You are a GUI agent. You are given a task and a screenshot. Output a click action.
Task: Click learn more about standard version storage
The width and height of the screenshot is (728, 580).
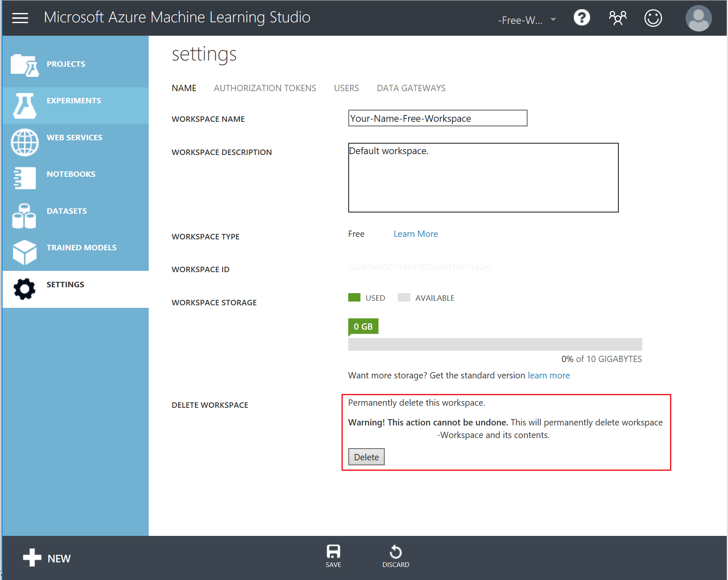(548, 375)
